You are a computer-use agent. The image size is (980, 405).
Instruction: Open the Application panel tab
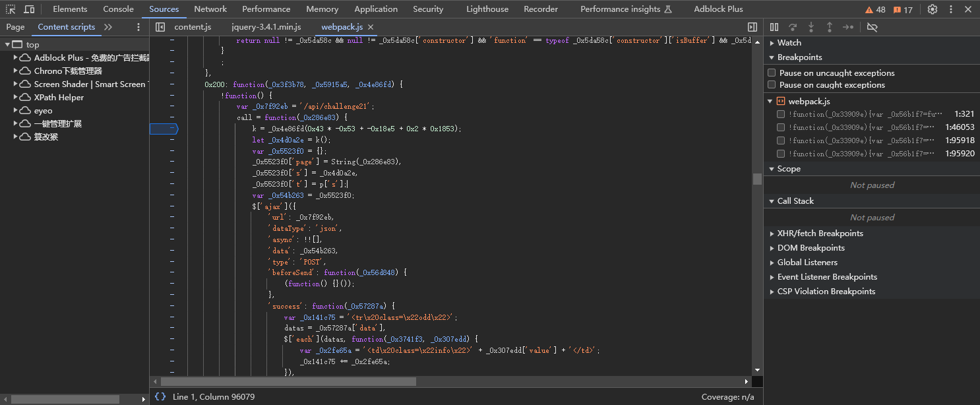point(376,9)
